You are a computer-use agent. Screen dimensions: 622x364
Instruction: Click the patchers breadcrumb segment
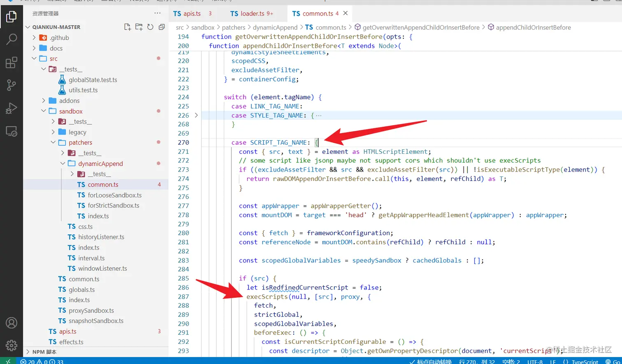(x=233, y=28)
